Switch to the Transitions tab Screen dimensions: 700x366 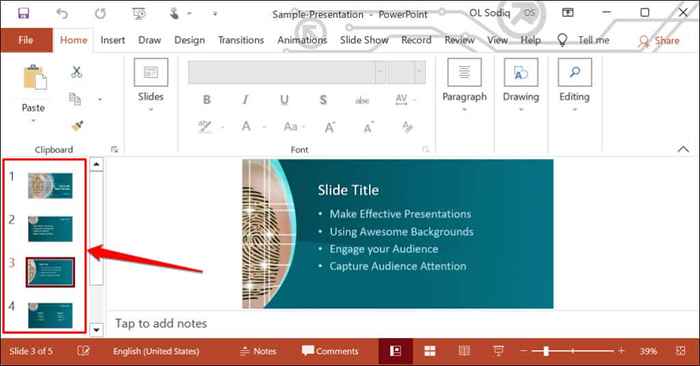241,40
